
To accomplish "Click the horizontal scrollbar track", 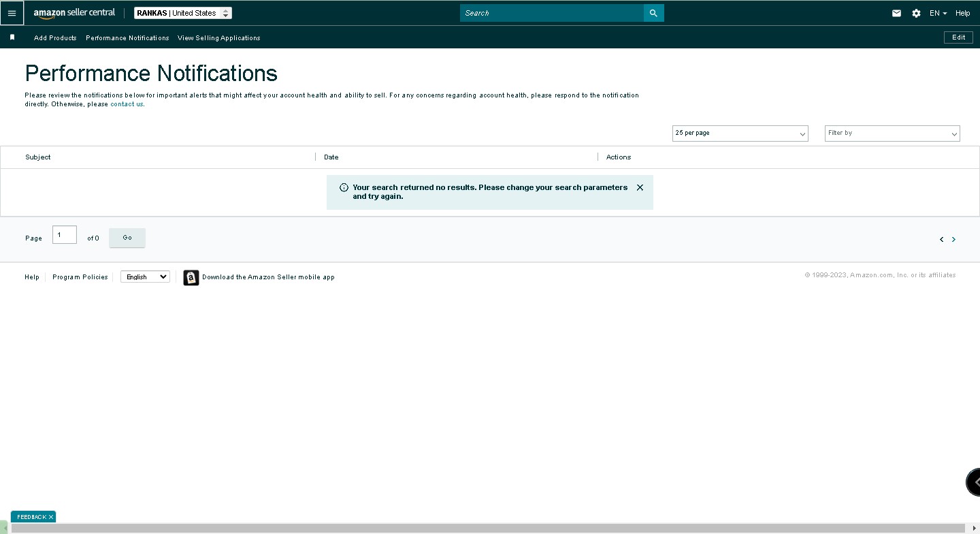I will 488,529.
